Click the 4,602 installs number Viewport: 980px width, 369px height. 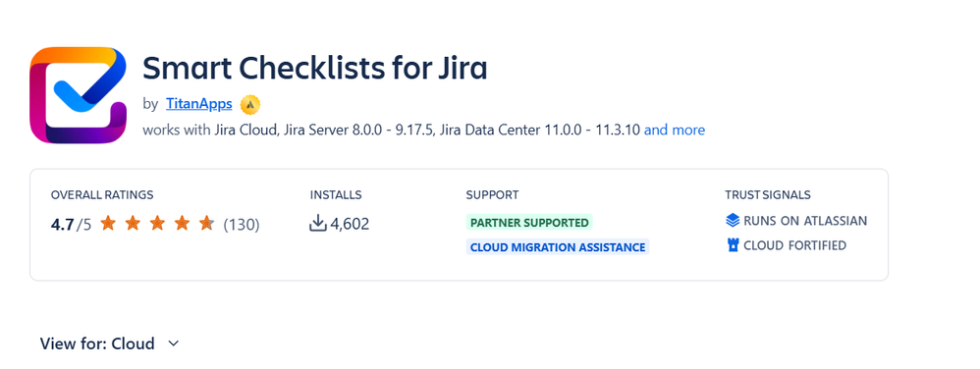click(x=350, y=224)
